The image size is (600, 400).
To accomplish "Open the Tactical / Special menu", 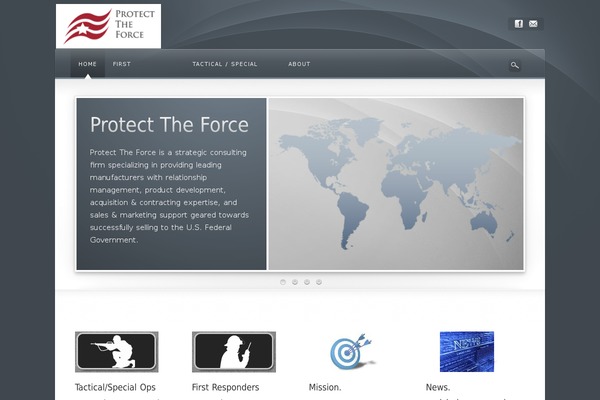I will (225, 64).
